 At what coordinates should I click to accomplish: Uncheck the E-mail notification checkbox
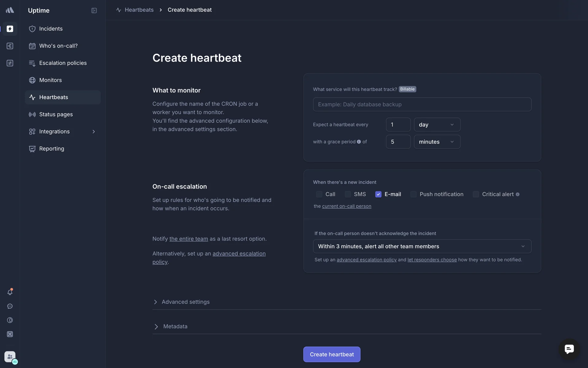pos(378,194)
